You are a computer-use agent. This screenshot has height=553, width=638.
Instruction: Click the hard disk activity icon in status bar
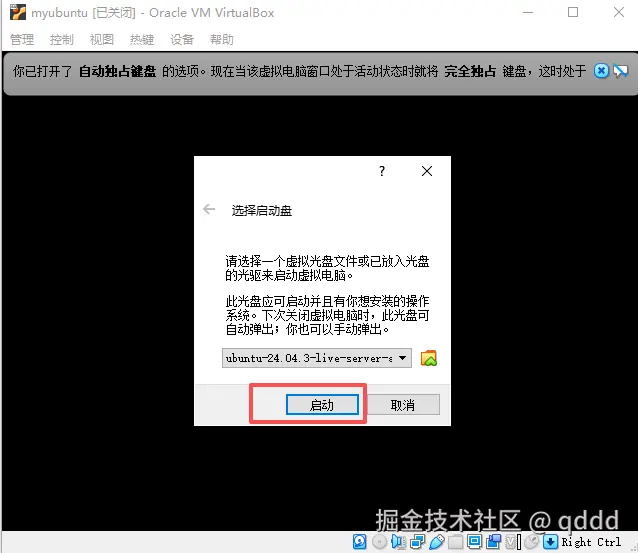[x=359, y=542]
